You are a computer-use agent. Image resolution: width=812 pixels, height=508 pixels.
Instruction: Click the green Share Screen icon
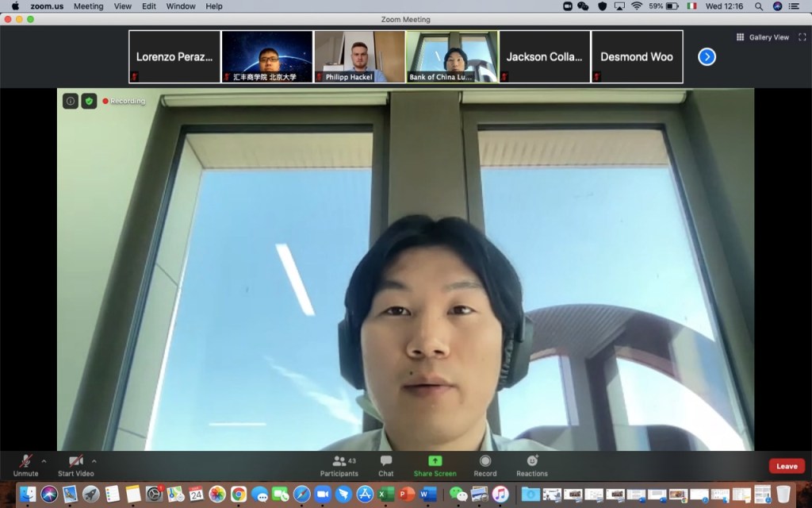[x=435, y=460]
